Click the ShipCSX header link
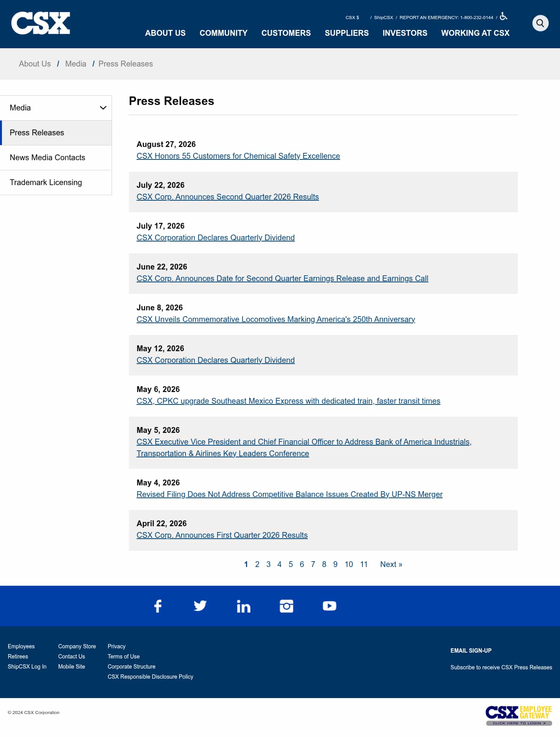 pyautogui.click(x=383, y=18)
